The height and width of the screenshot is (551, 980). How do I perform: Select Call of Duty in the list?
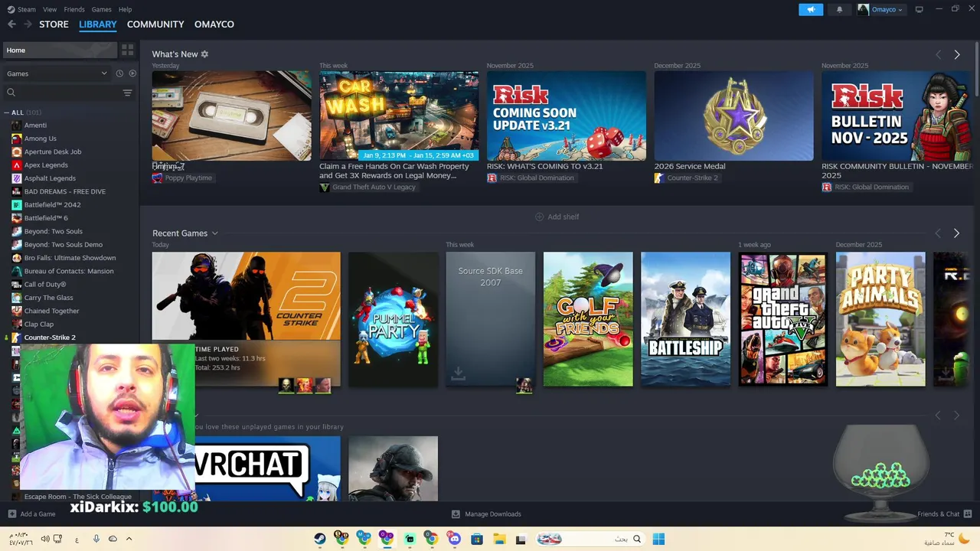45,285
